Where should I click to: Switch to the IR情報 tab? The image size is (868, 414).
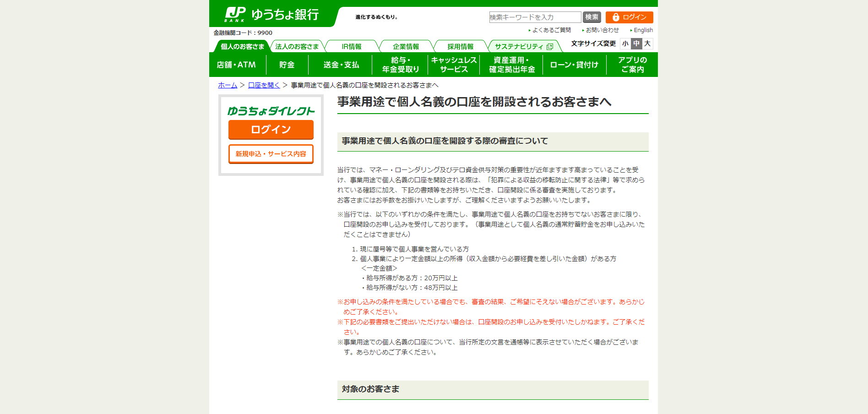coord(351,47)
